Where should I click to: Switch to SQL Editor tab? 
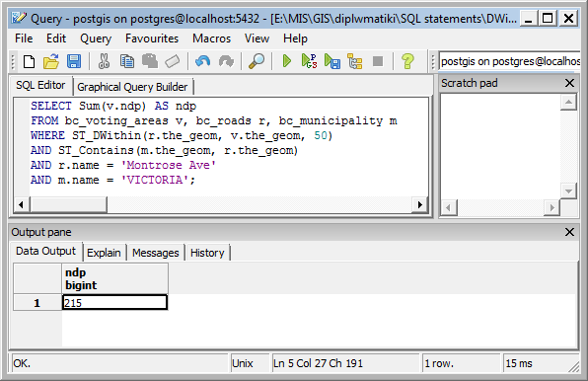coord(40,85)
